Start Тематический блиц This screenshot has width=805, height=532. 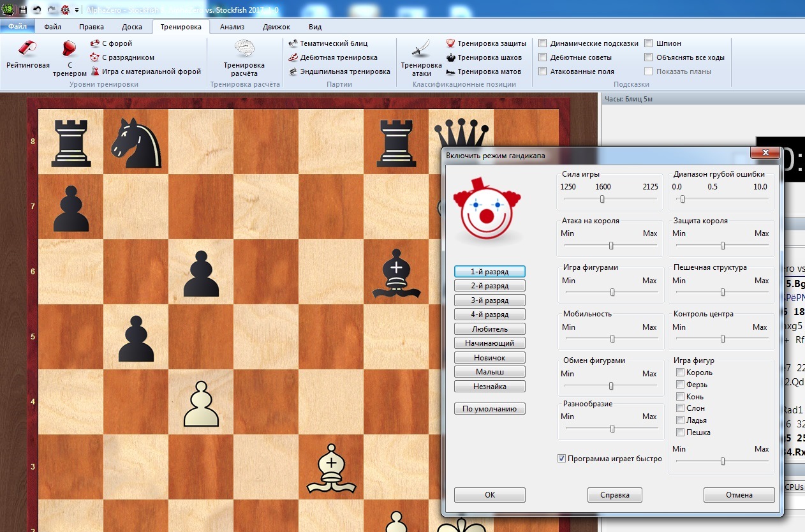coord(327,43)
